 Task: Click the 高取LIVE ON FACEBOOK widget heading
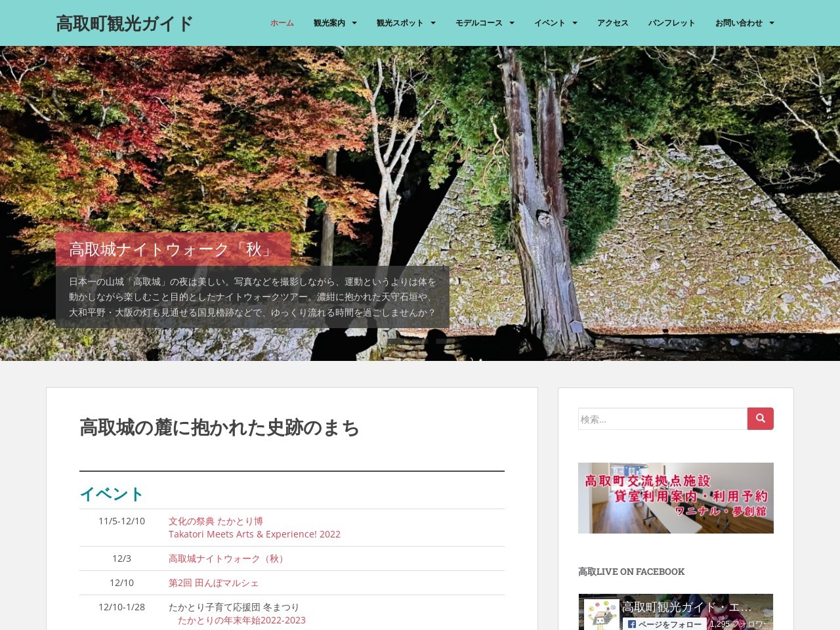631,572
